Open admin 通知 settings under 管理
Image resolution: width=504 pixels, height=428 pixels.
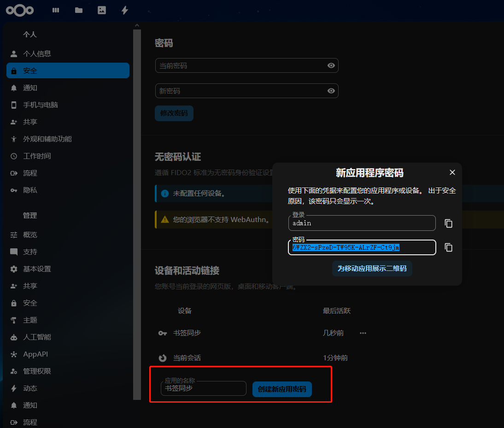pos(68,405)
